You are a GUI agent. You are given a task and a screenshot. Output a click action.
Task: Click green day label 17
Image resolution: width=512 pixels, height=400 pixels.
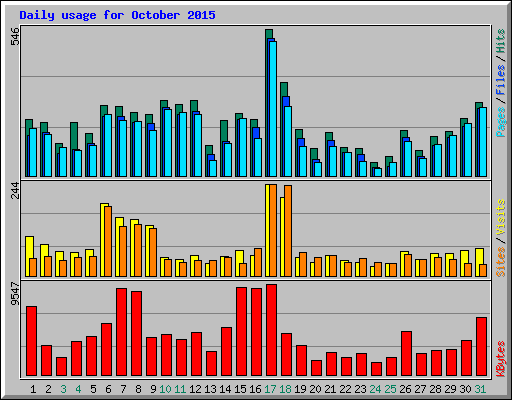point(270,389)
